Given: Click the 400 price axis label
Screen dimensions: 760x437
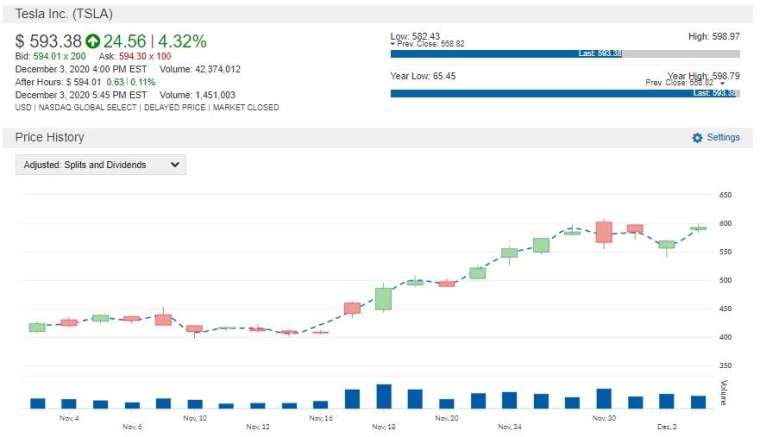Looking at the screenshot, I should [x=726, y=337].
